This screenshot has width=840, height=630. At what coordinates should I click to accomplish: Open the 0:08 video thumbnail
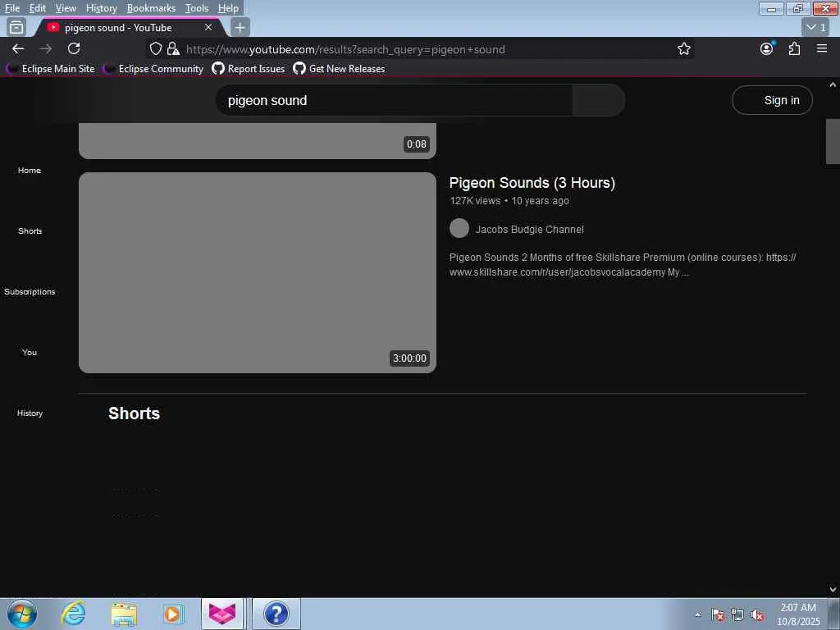tap(257, 140)
